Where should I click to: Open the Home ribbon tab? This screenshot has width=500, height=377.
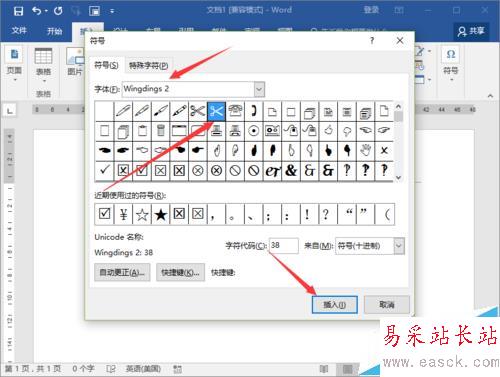[54, 31]
